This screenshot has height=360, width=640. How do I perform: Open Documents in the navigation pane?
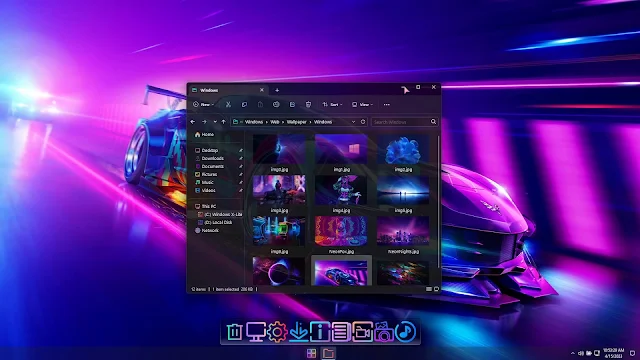(x=209, y=167)
